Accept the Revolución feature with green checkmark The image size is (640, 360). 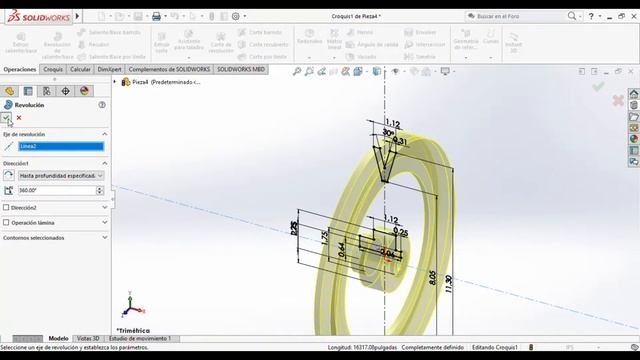pos(6,118)
